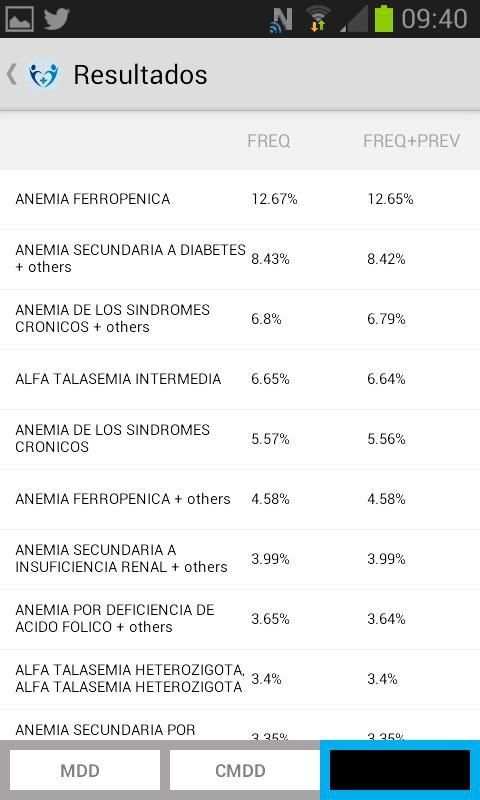Screen dimensions: 480x800
Task: Tap the Wi-Fi signal status icon
Action: click(x=318, y=19)
